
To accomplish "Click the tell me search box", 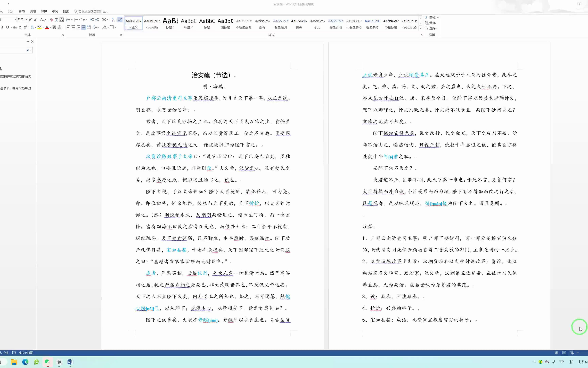I will [x=91, y=11].
